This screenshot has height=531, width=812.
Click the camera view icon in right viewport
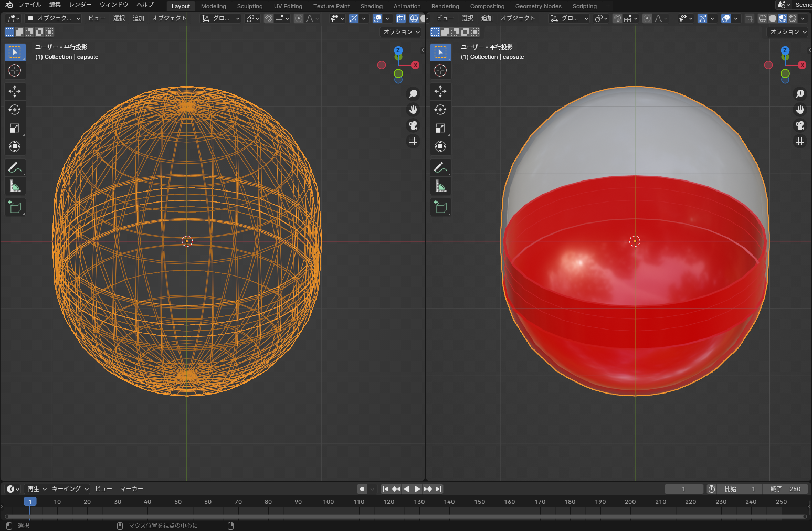coord(799,125)
